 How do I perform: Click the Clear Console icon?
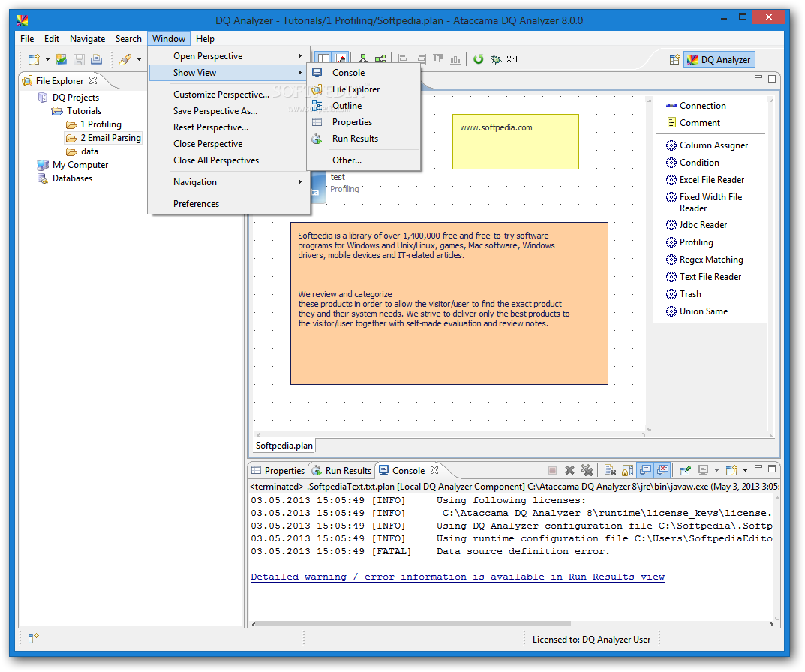tap(610, 470)
